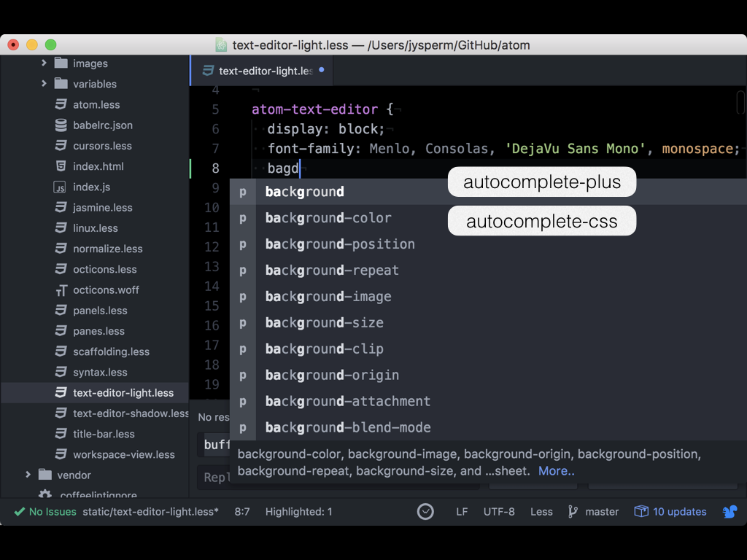Click the index.js JS icon
Image resolution: width=747 pixels, height=560 pixels.
click(60, 187)
